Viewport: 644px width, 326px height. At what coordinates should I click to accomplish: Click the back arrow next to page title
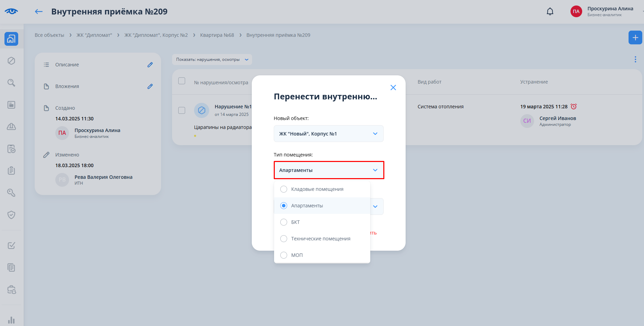pos(39,12)
